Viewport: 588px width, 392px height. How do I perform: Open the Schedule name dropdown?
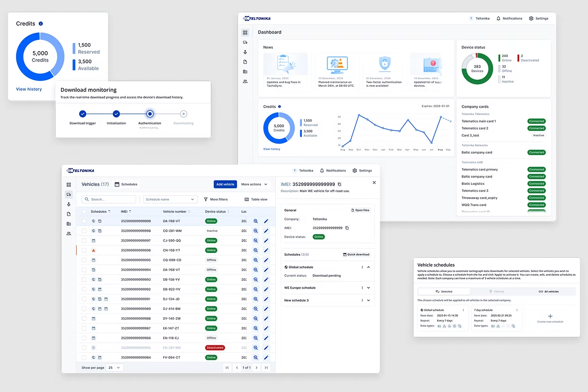[x=170, y=199]
